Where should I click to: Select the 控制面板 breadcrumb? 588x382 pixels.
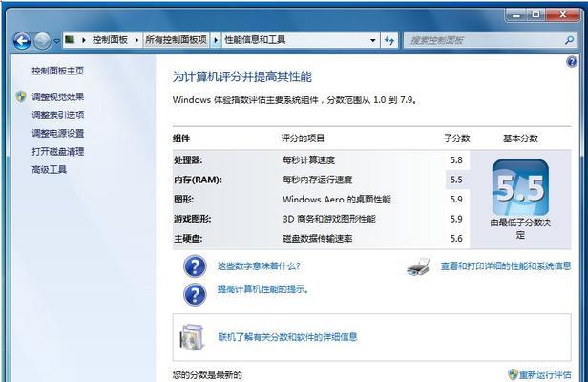click(110, 40)
